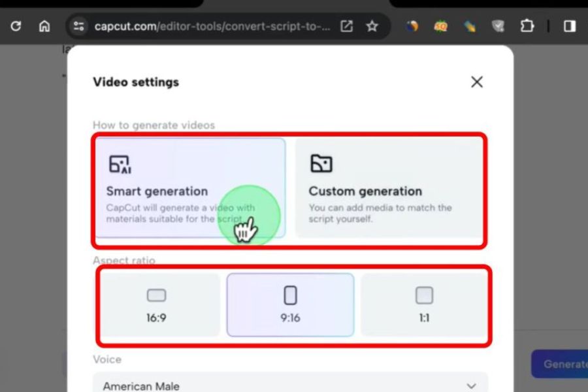Select Custom generation option
Screen dimensions: 588x392
click(x=390, y=188)
